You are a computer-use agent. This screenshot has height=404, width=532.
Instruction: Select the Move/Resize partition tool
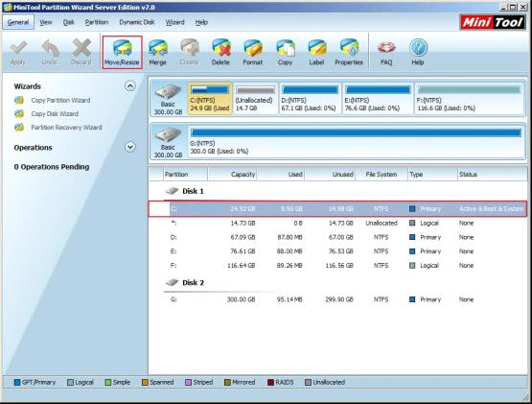(122, 53)
